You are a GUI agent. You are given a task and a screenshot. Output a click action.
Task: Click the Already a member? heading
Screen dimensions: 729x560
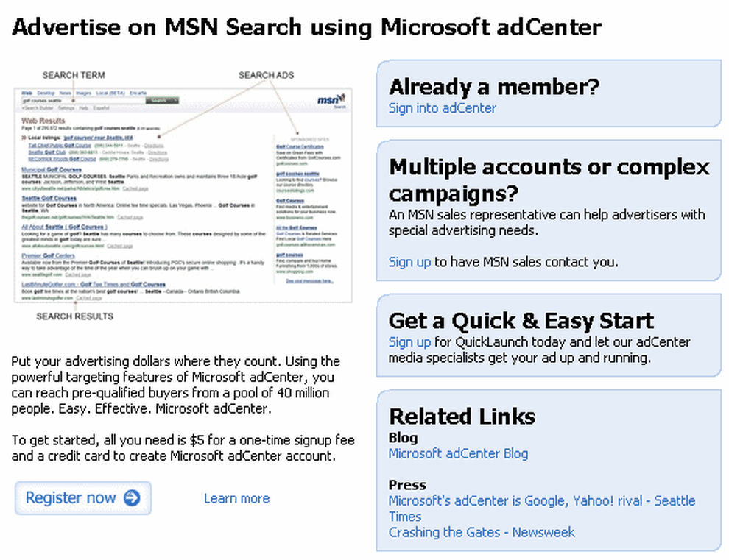[x=494, y=86]
